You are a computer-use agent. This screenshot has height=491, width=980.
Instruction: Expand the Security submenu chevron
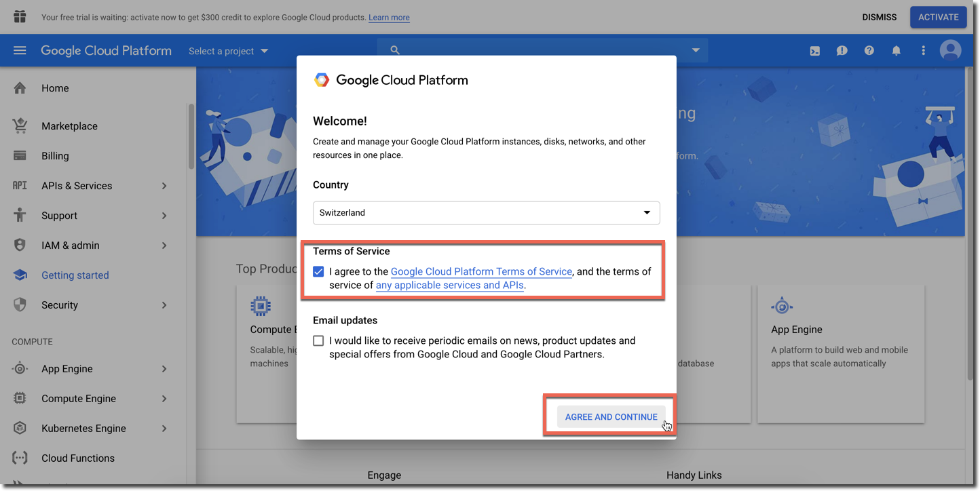164,305
